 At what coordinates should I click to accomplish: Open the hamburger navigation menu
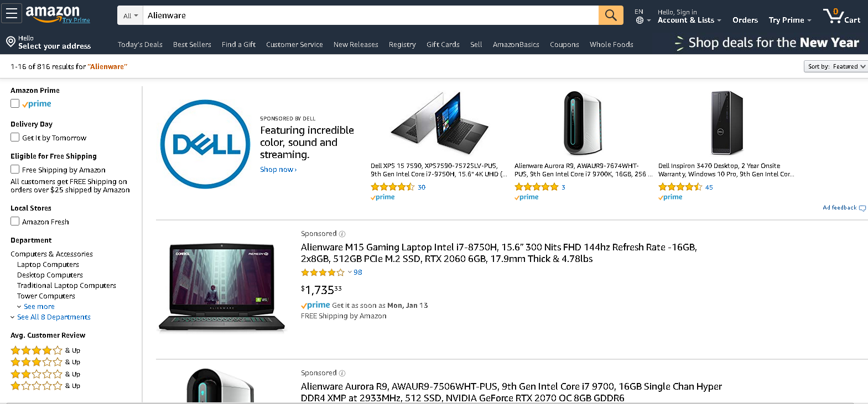pyautogui.click(x=12, y=14)
